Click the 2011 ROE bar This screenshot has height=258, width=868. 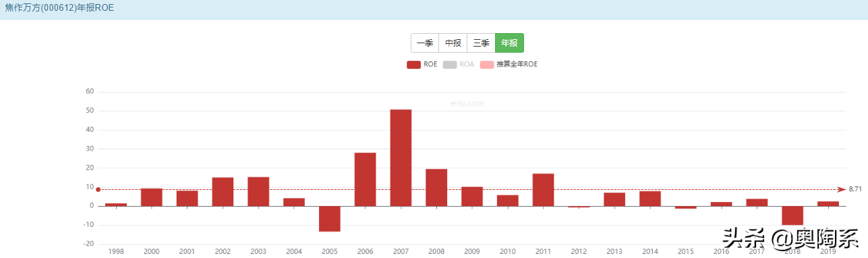coord(543,190)
